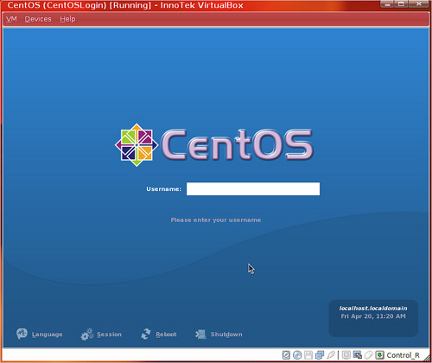The image size is (432, 363).
Task: Open the Help menu
Action: click(x=67, y=19)
